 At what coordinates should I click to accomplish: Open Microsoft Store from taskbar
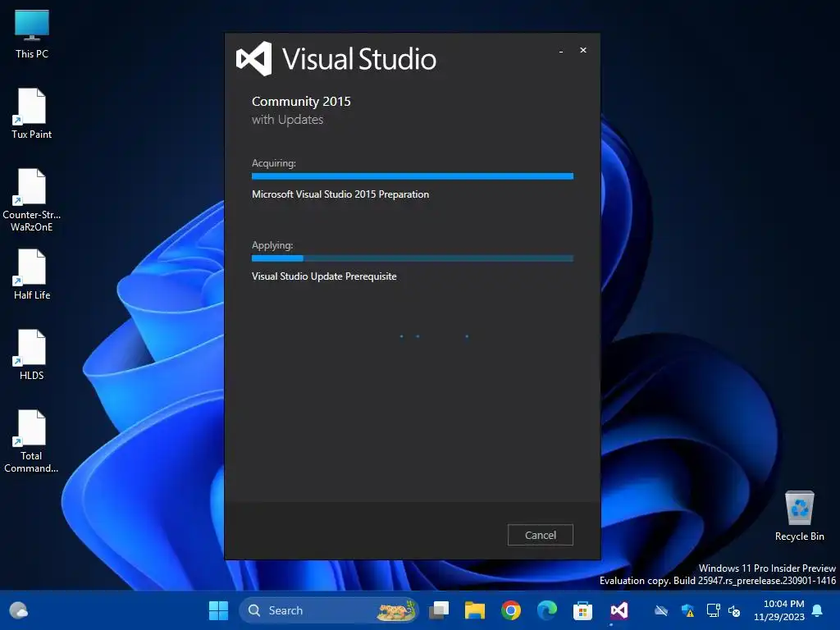(583, 610)
